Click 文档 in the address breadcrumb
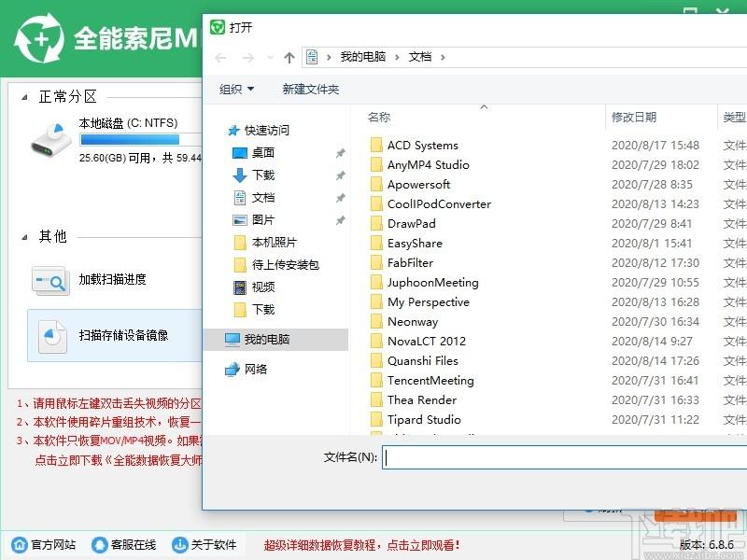The height and width of the screenshot is (560, 747). (420, 57)
